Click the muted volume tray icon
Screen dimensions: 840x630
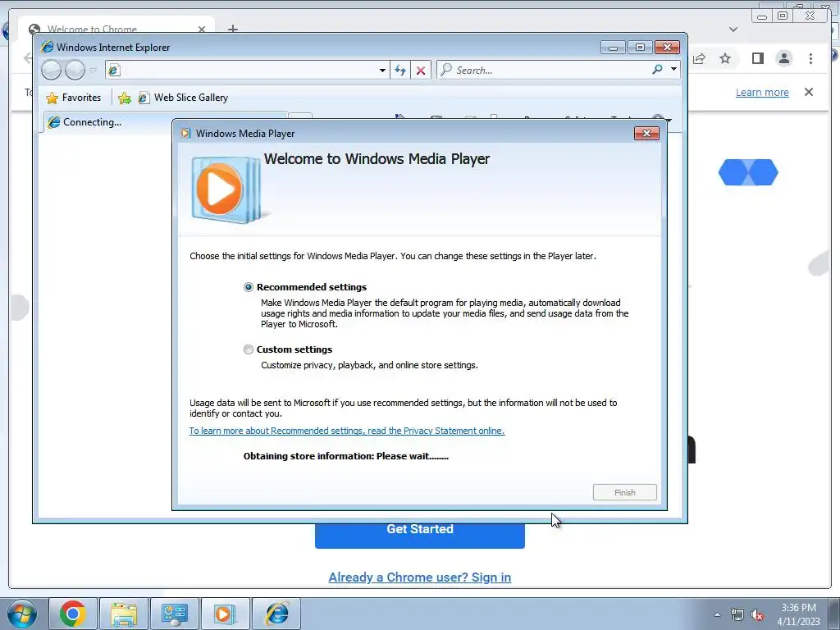[757, 614]
